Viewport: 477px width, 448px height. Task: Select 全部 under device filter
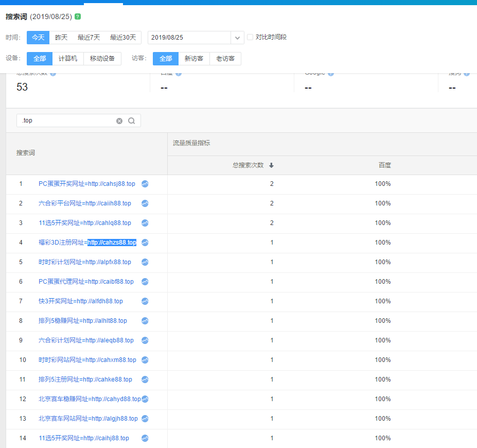40,58
